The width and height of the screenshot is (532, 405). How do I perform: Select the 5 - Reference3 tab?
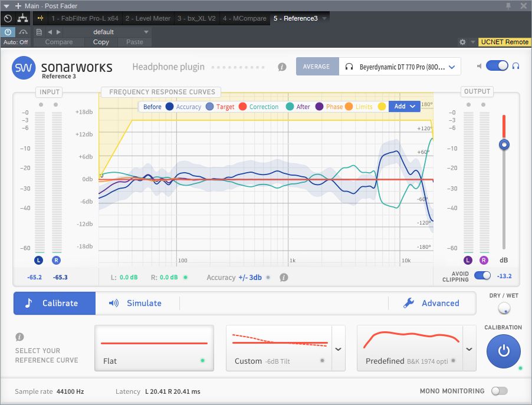[x=296, y=18]
